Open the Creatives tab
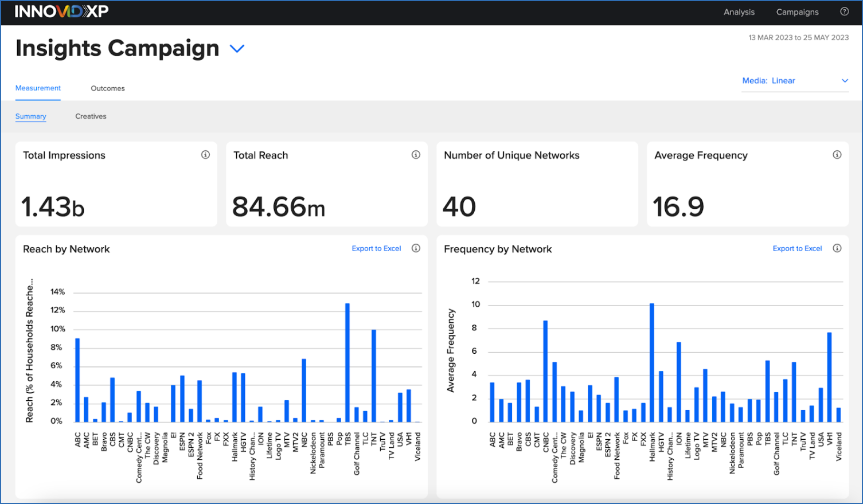The height and width of the screenshot is (504, 863). tap(90, 116)
